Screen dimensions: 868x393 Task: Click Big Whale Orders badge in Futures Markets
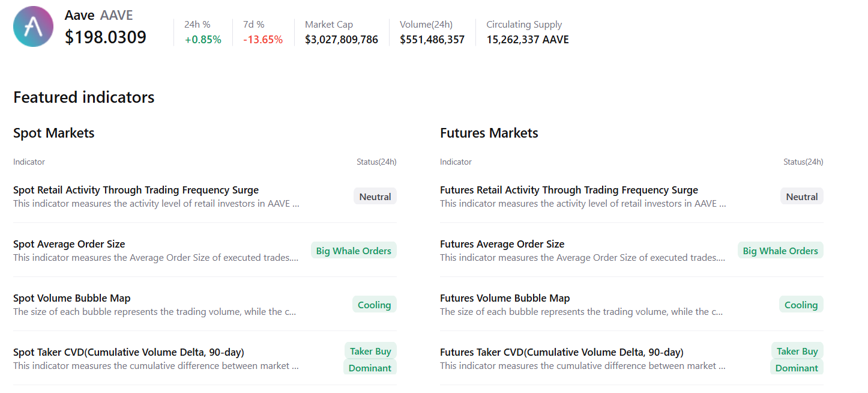pyautogui.click(x=780, y=250)
